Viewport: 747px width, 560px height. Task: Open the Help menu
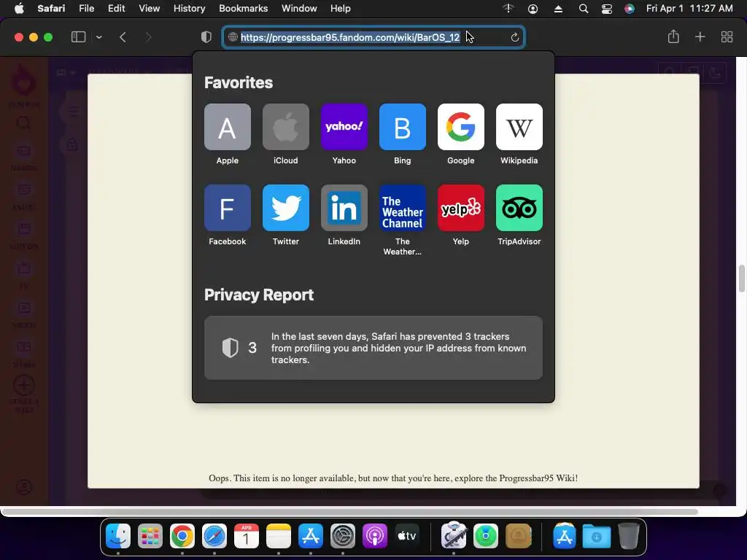tap(340, 8)
